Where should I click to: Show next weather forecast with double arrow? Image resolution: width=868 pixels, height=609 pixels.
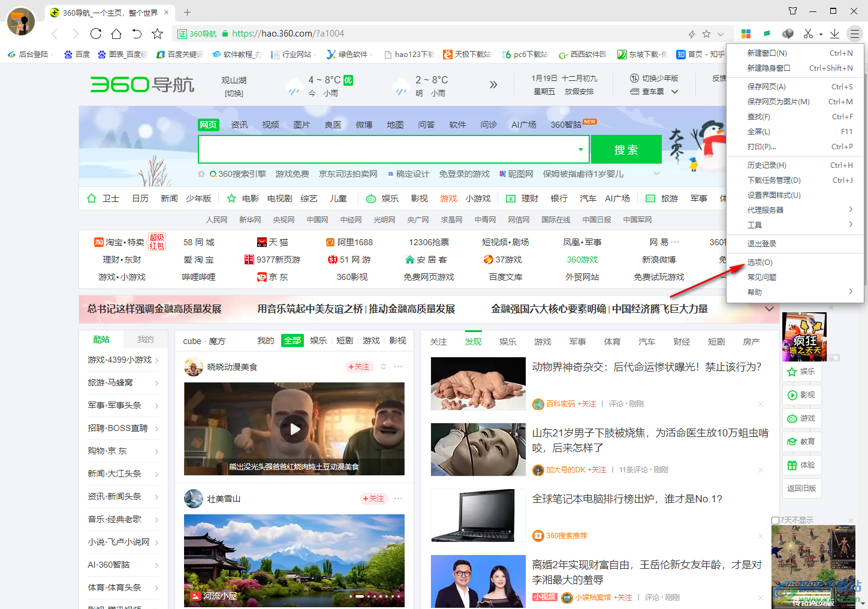[493, 85]
